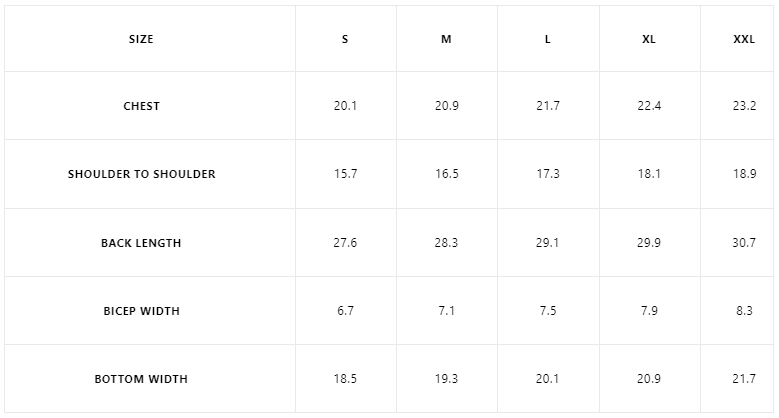Select shoulder value 18.9 for size XXL
The height and width of the screenshot is (418, 779).
point(744,174)
